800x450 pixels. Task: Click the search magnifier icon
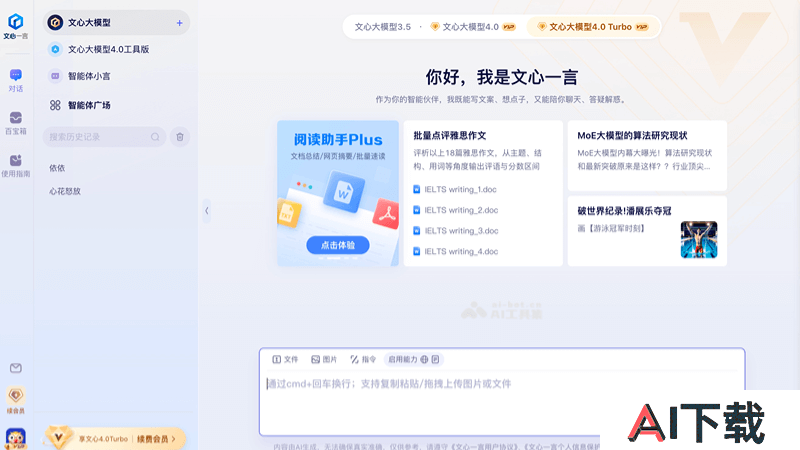pyautogui.click(x=155, y=137)
